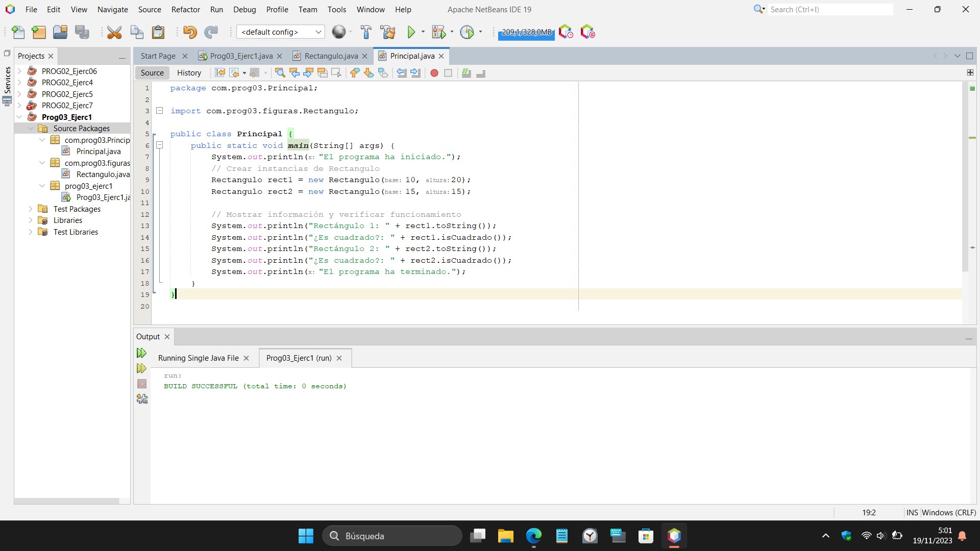The height and width of the screenshot is (551, 980).
Task: Uncomment selected lines icon
Action: click(x=481, y=73)
